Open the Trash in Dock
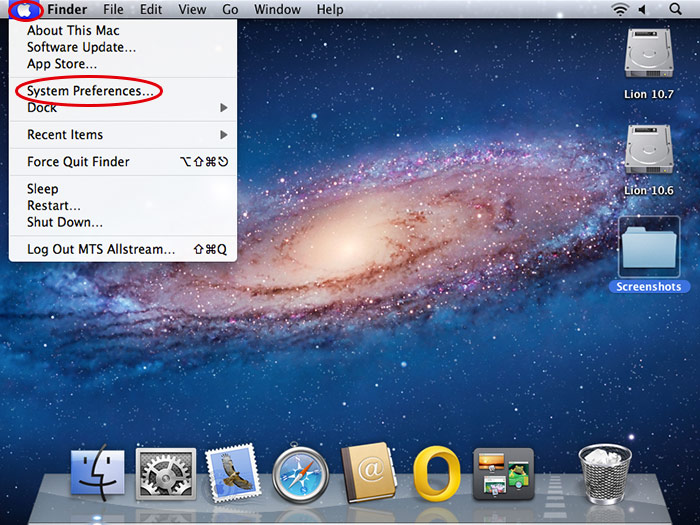Screen dimensions: 700x525 (x=605, y=474)
